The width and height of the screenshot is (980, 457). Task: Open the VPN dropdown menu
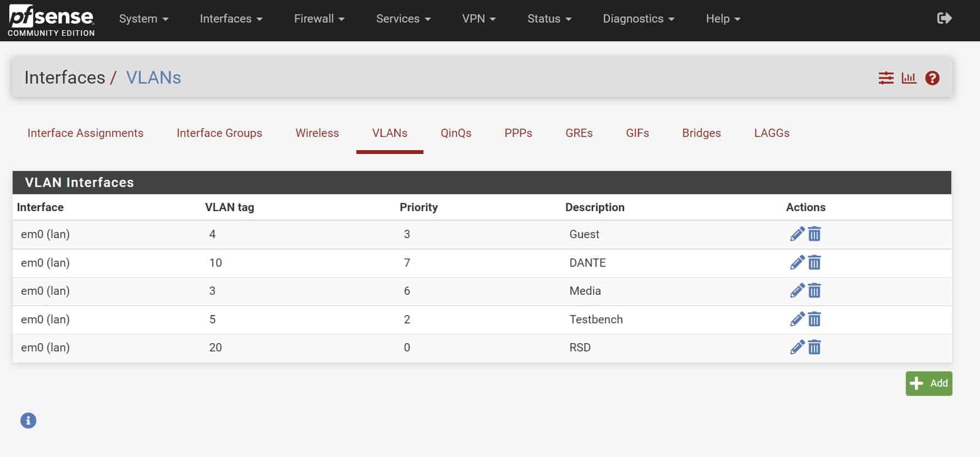point(479,19)
